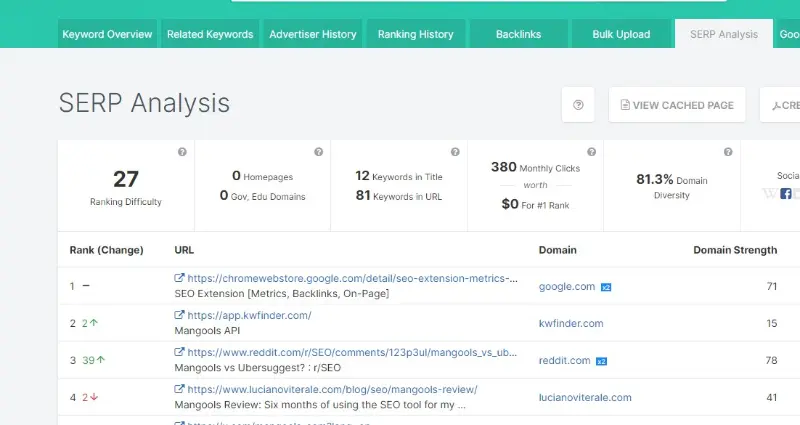This screenshot has height=425, width=800.
Task: Click the Domain Strength column header
Action: click(x=735, y=250)
